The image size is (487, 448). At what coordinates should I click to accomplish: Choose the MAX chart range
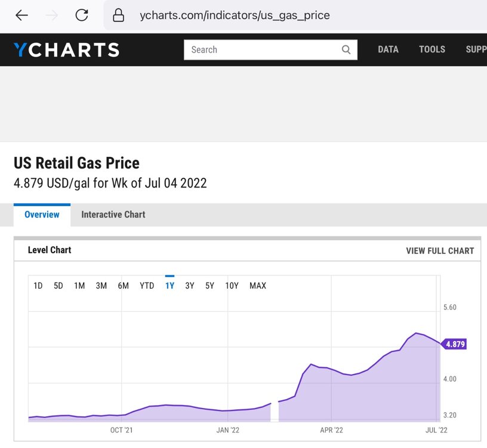(258, 286)
